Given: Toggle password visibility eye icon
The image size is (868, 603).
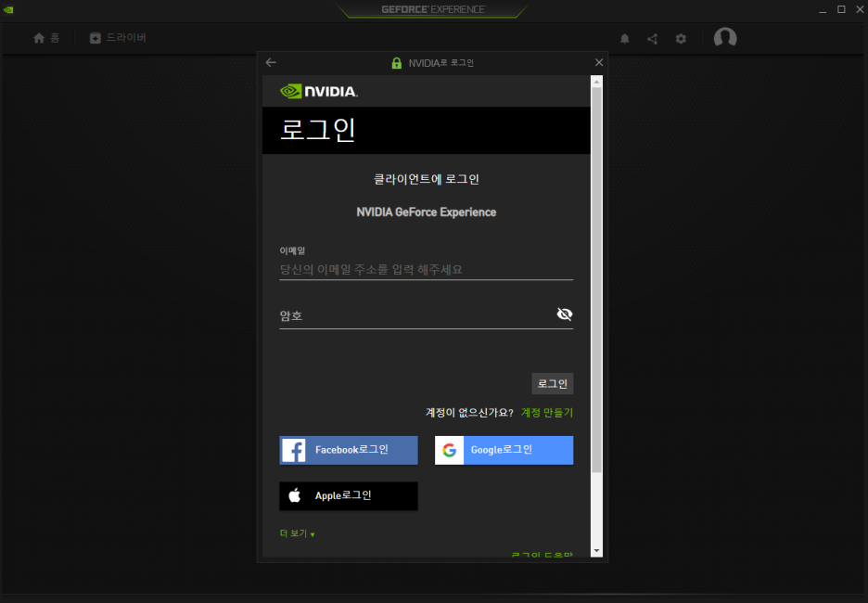Looking at the screenshot, I should 565,314.
